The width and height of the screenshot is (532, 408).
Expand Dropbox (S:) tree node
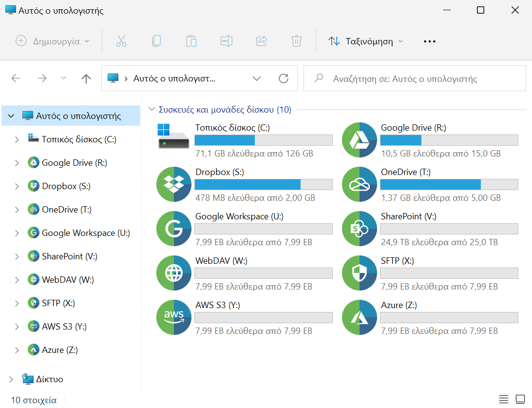pyautogui.click(x=17, y=186)
